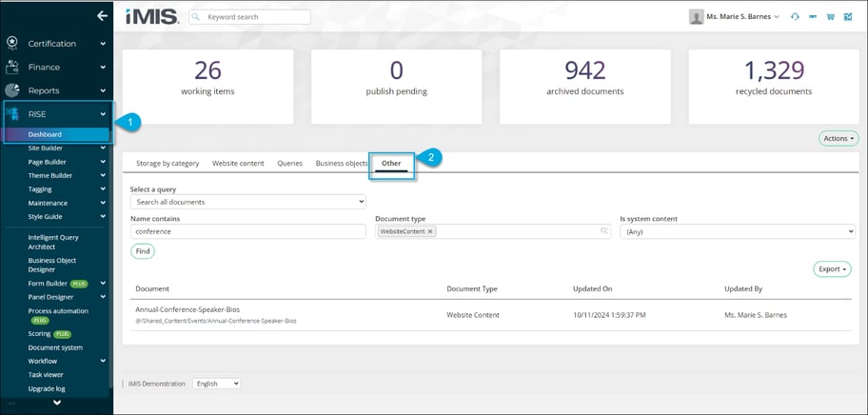The width and height of the screenshot is (868, 415).
Task: Open the Actions dropdown button
Action: (x=838, y=138)
